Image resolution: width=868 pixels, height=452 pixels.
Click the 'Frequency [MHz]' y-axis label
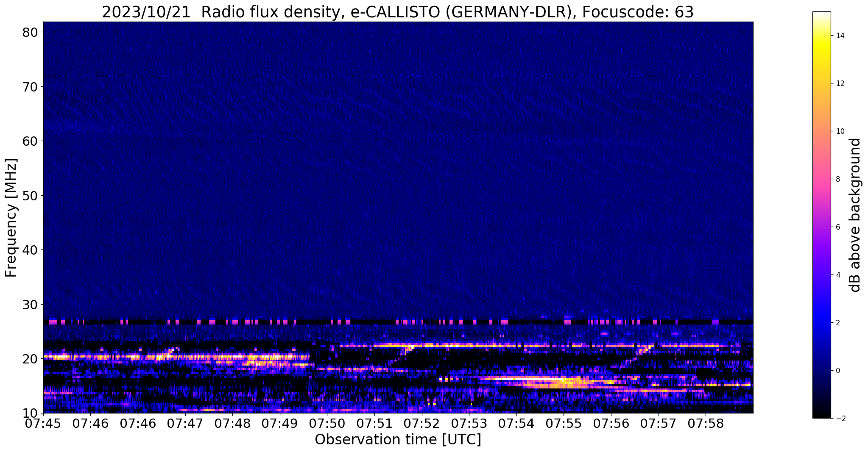point(11,218)
